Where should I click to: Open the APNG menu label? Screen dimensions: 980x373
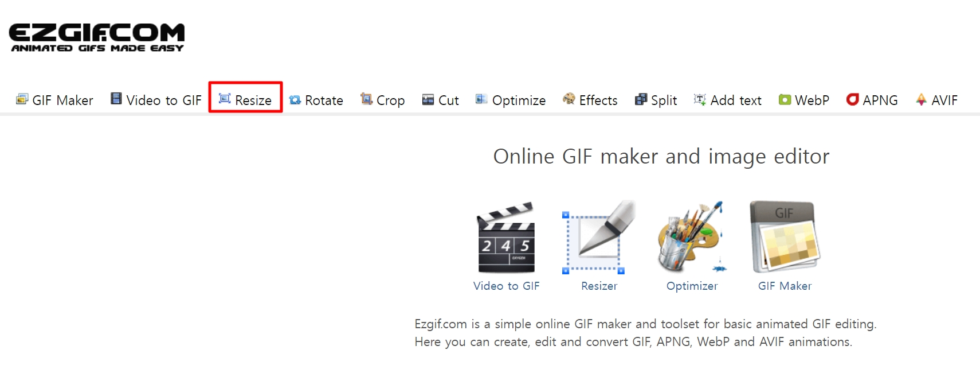pos(880,100)
